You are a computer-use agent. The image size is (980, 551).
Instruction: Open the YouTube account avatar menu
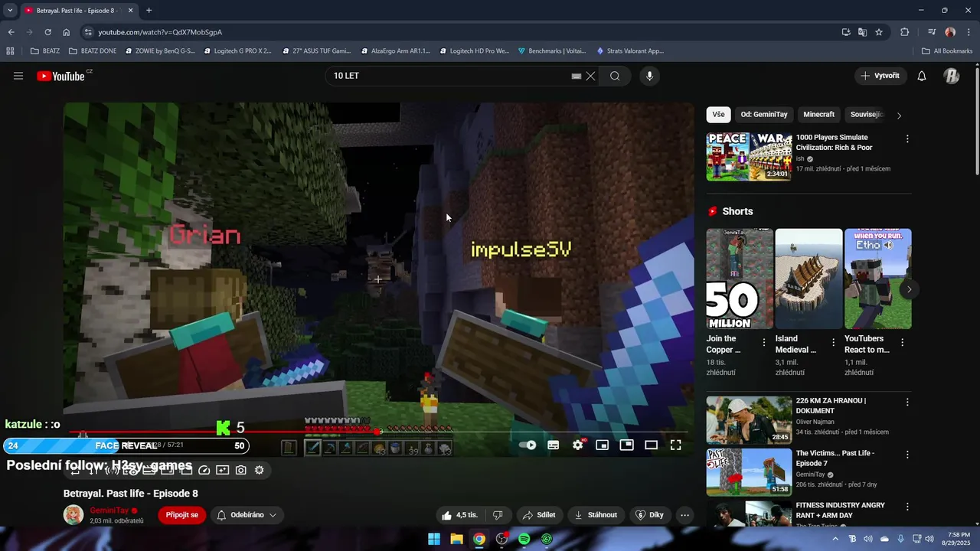point(952,76)
